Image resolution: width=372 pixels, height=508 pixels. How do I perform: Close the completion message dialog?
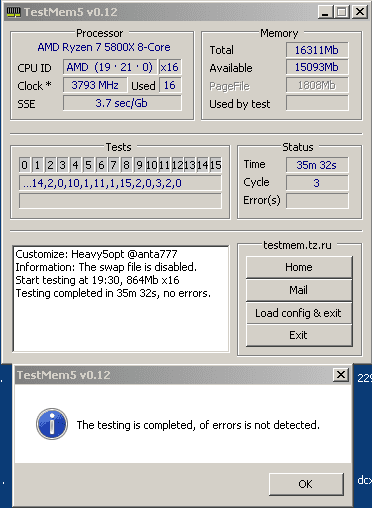[341, 375]
